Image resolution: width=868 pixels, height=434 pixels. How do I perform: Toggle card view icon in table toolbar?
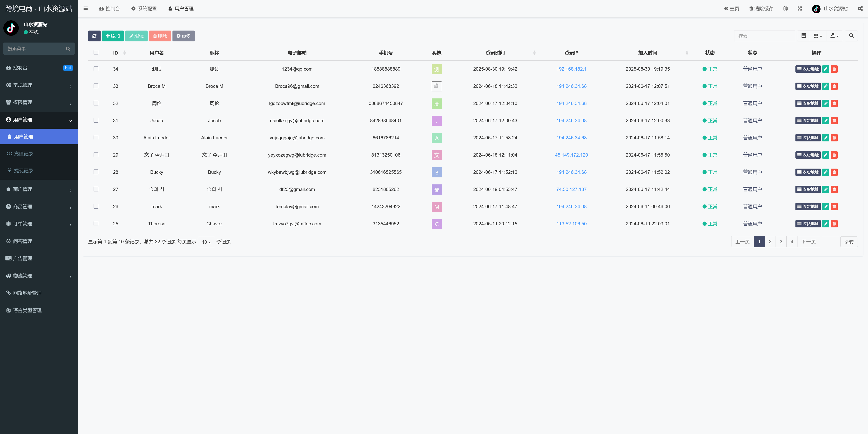click(x=804, y=36)
